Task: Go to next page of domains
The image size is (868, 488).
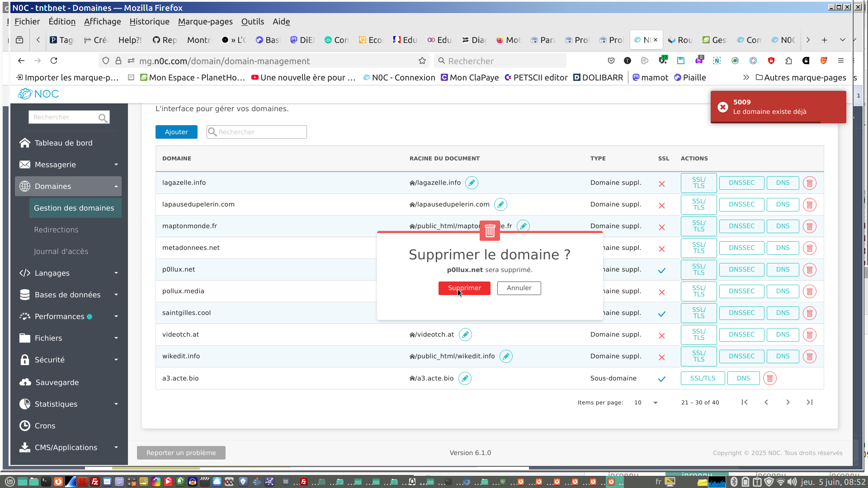Action: pyautogui.click(x=788, y=402)
